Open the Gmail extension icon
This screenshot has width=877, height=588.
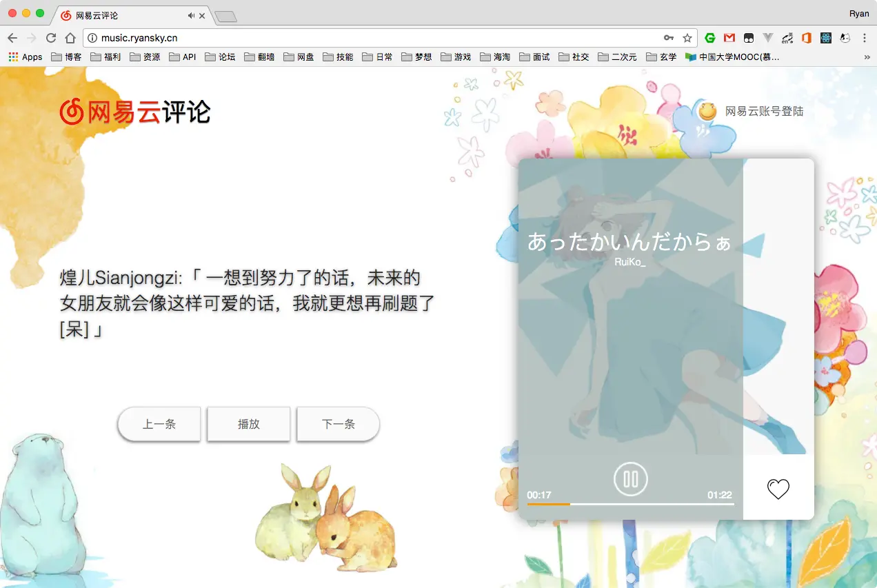tap(729, 38)
